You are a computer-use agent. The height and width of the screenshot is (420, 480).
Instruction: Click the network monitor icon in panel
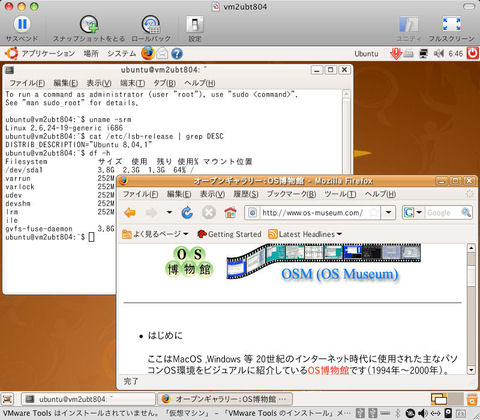(x=423, y=54)
